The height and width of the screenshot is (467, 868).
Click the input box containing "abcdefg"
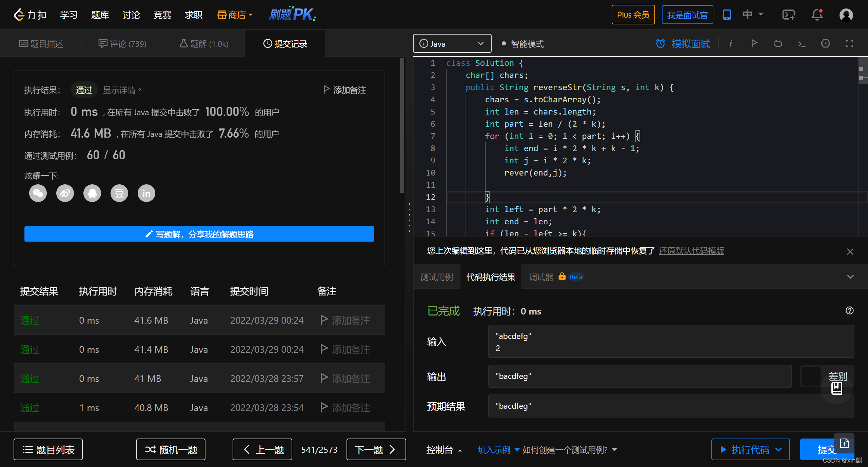pos(671,342)
